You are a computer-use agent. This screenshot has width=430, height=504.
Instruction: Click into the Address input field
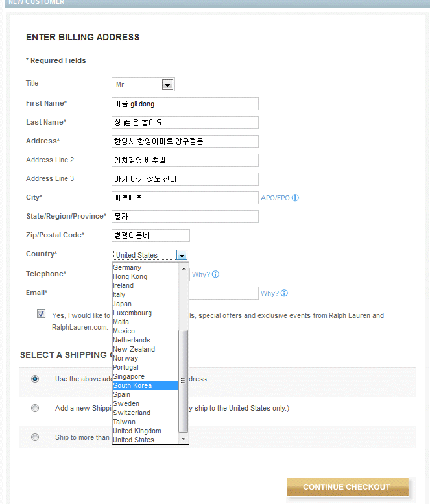[x=185, y=141]
